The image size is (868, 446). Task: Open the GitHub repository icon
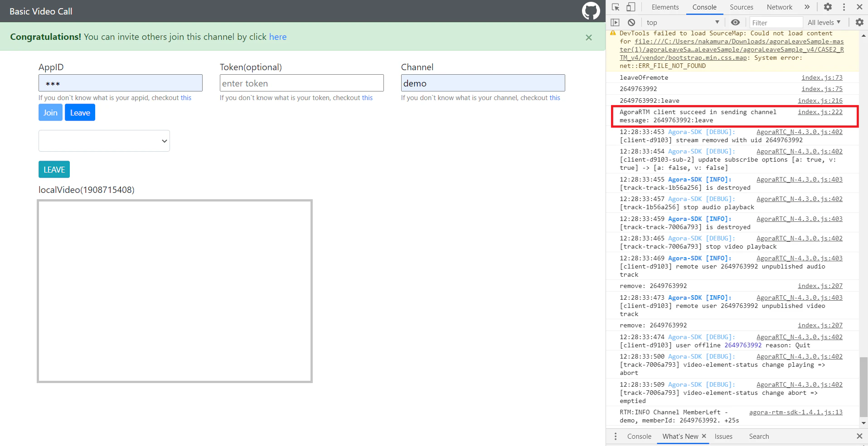[591, 11]
